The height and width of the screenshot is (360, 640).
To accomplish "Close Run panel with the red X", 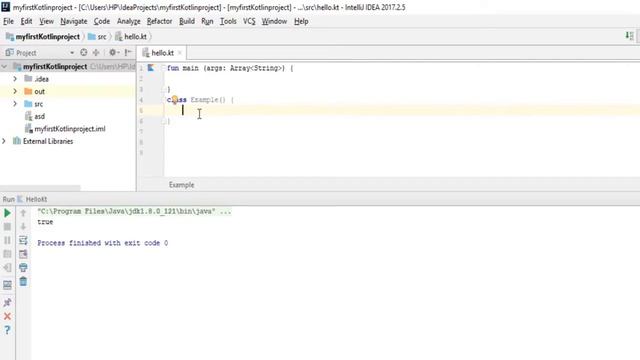I will coord(7,316).
